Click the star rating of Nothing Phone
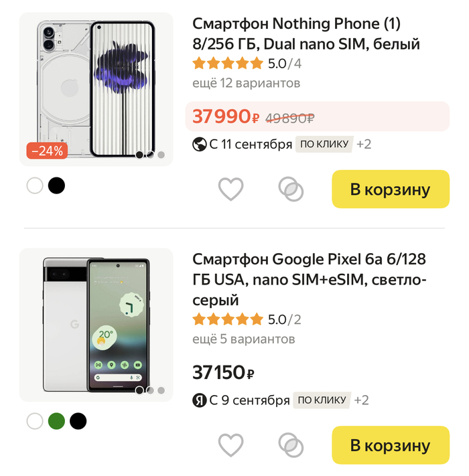Image resolution: width=469 pixels, height=476 pixels. pyautogui.click(x=228, y=64)
